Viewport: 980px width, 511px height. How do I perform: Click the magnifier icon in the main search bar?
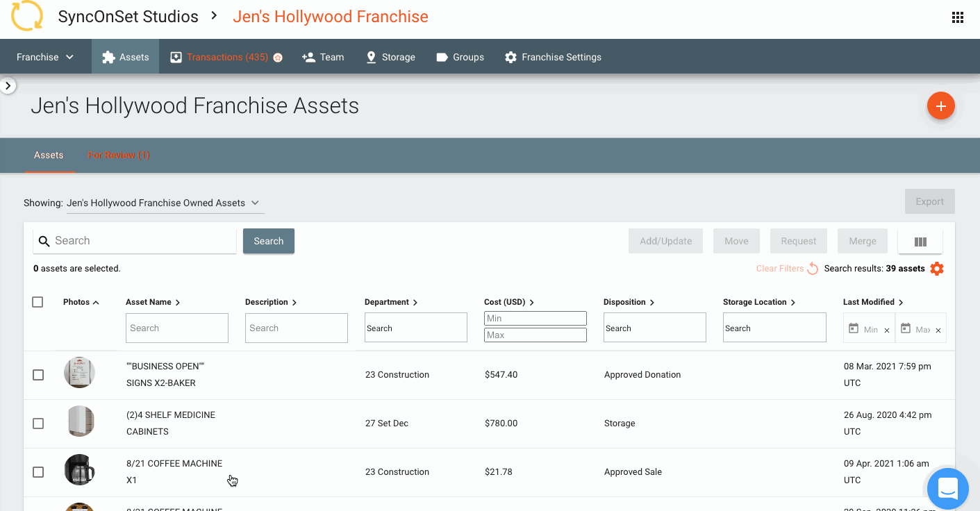(x=44, y=241)
